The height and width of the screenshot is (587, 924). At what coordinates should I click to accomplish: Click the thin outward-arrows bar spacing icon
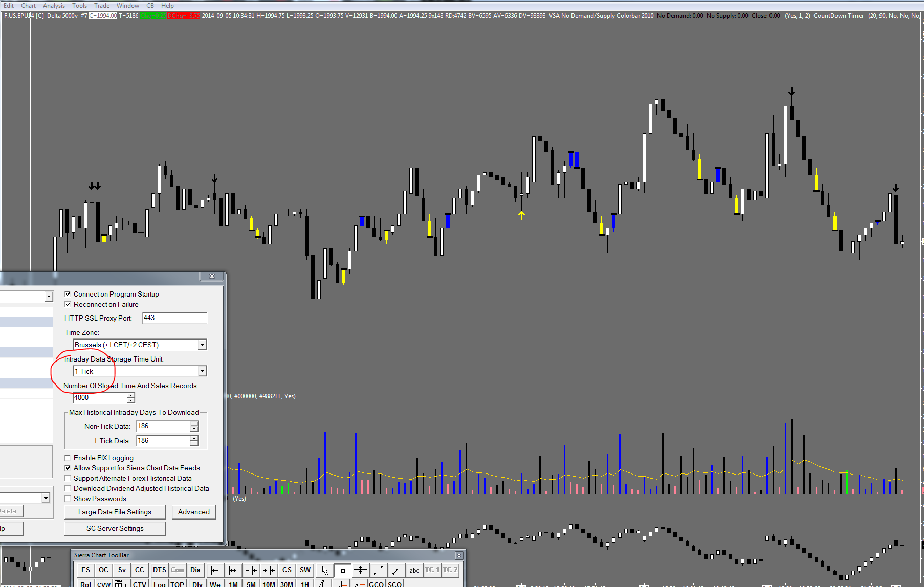pyautogui.click(x=215, y=570)
